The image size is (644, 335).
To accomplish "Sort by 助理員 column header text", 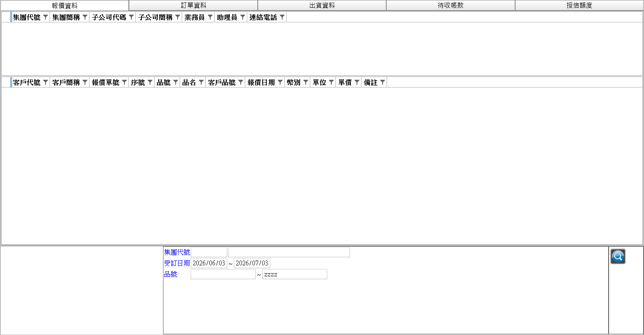I will point(227,17).
